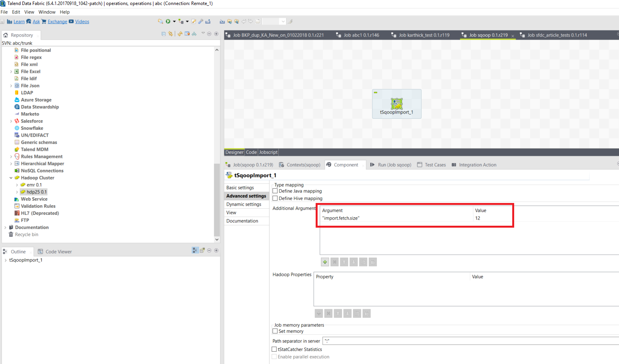
Task: Enable tStatCatcher Statistics
Action: pyautogui.click(x=274, y=349)
